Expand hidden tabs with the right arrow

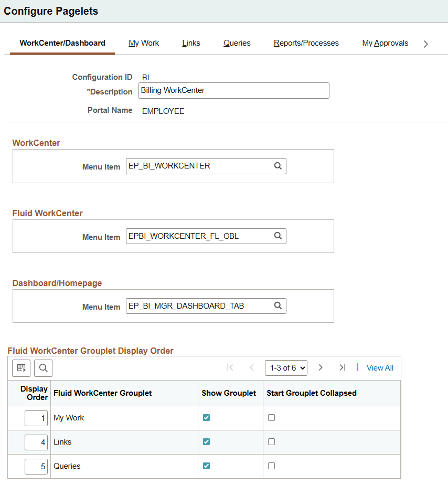click(426, 44)
